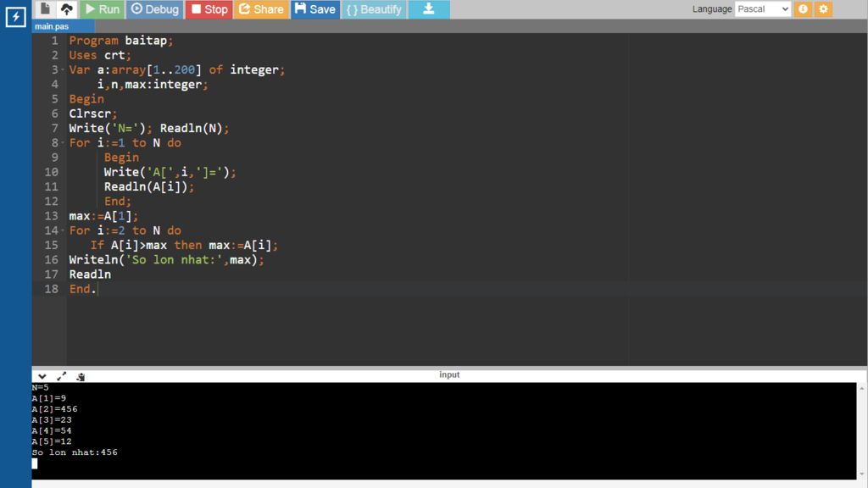This screenshot has width=868, height=488.
Task: Click the console scrollbar down arrow
Action: 862,474
